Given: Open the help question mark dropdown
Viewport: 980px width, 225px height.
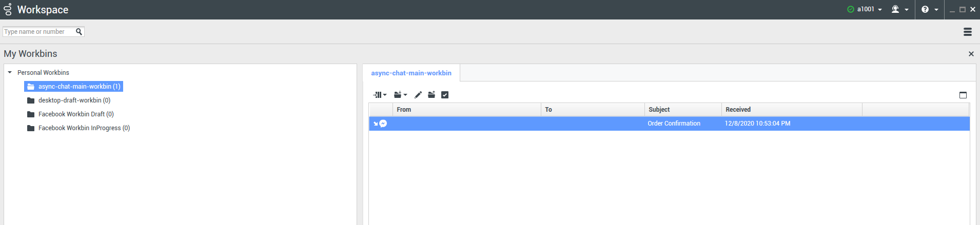Looking at the screenshot, I should coord(929,9).
